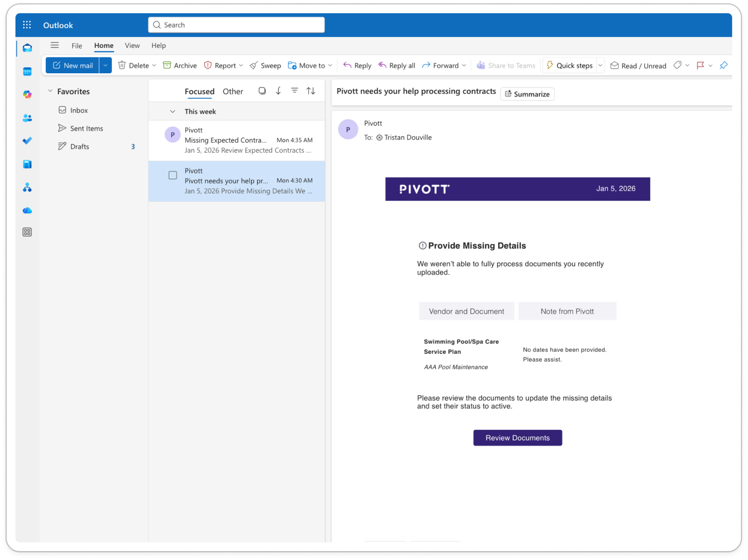Tick the checkbox on selected Pivott email
Image resolution: width=748 pixels, height=560 pixels.
point(173,175)
